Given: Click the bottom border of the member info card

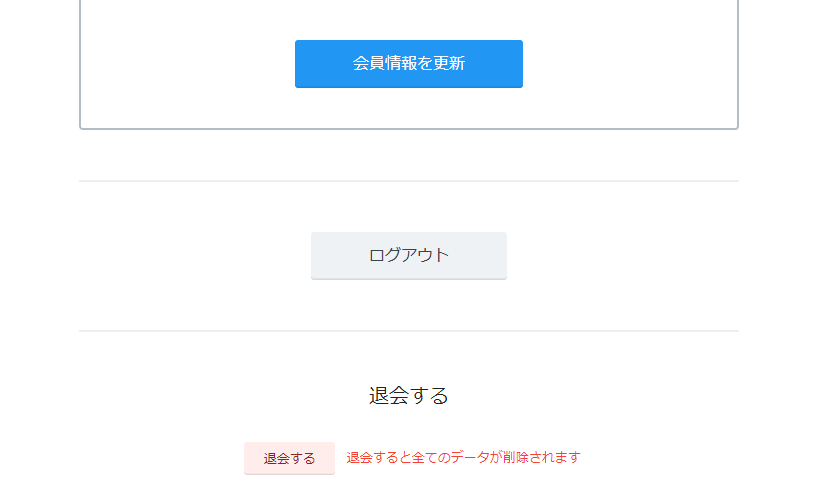Looking at the screenshot, I should pos(408,129).
